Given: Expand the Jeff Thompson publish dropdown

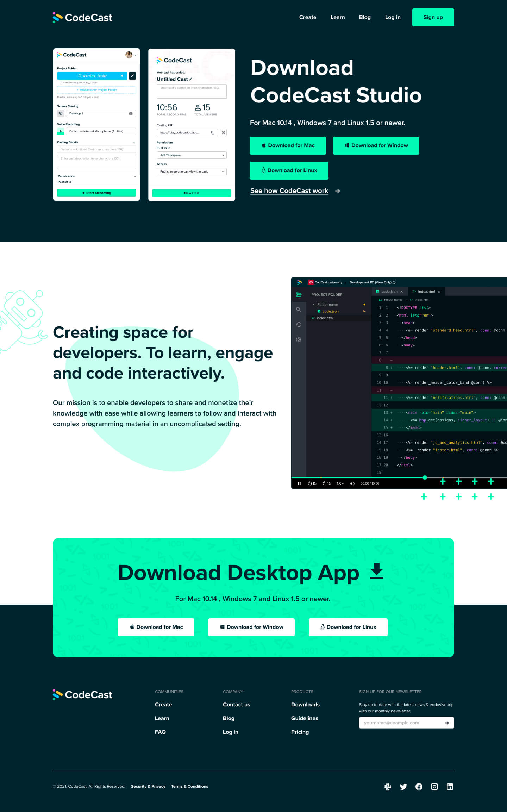Looking at the screenshot, I should click(x=192, y=155).
